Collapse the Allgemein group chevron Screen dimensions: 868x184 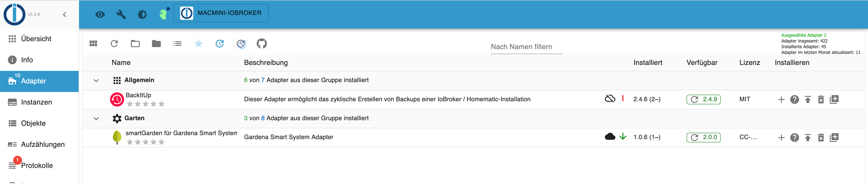click(x=96, y=80)
